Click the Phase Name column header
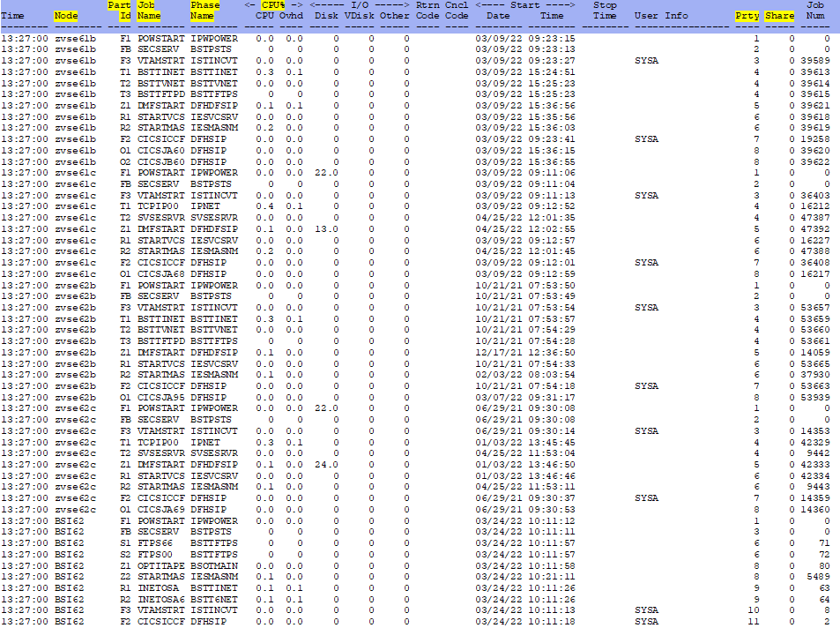 pos(205,11)
